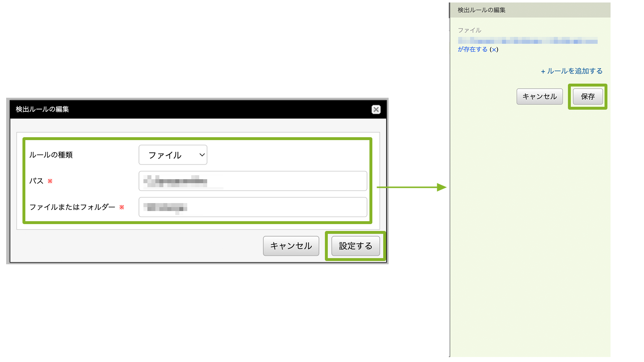The height and width of the screenshot is (362, 644).
Task: Click the が存在する condition link
Action: 472,50
